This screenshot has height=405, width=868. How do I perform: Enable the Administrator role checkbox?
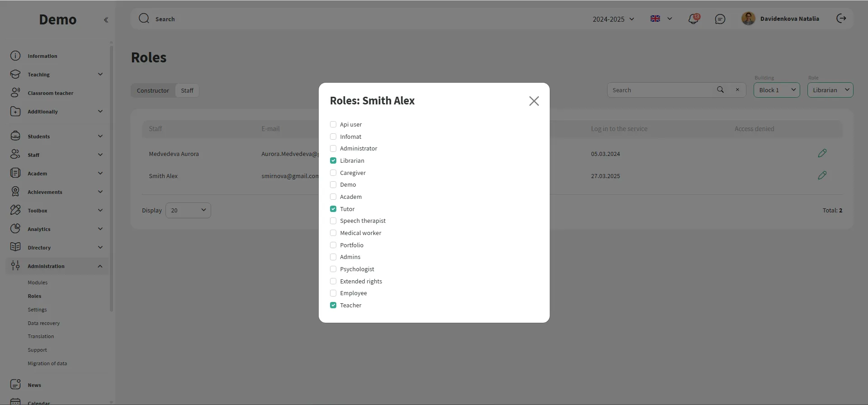point(333,148)
